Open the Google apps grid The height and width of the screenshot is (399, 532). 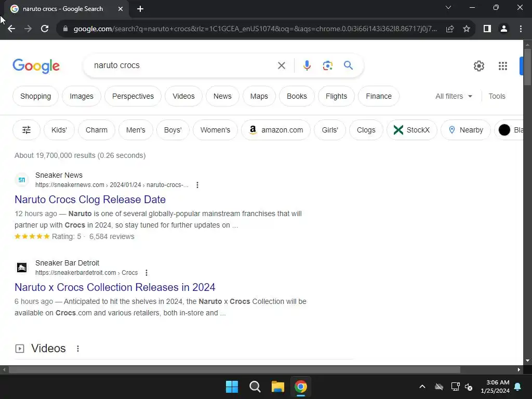[503, 66]
